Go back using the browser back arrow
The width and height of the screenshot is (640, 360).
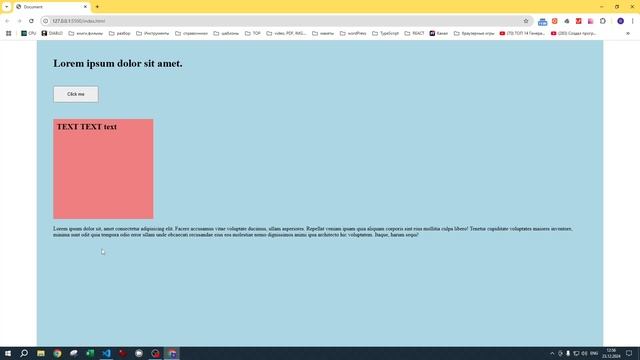coord(7,21)
